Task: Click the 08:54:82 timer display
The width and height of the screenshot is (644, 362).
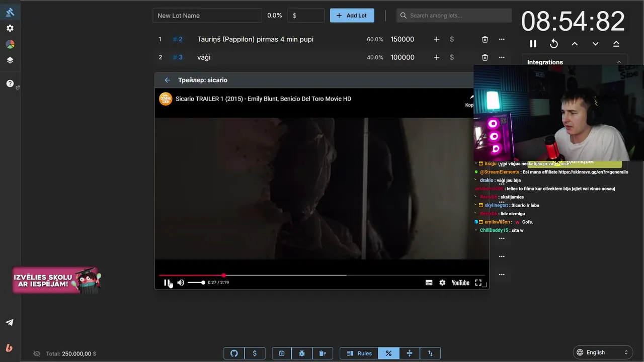Action: point(573,22)
